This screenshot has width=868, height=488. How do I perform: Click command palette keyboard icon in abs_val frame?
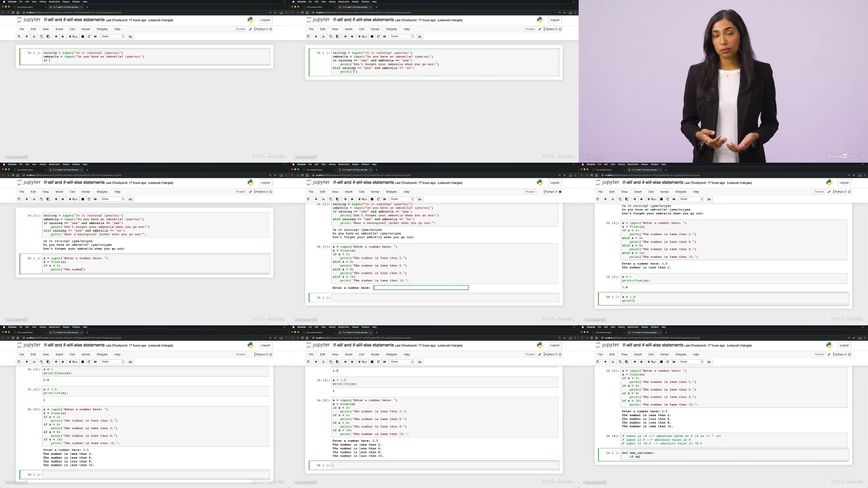click(709, 362)
